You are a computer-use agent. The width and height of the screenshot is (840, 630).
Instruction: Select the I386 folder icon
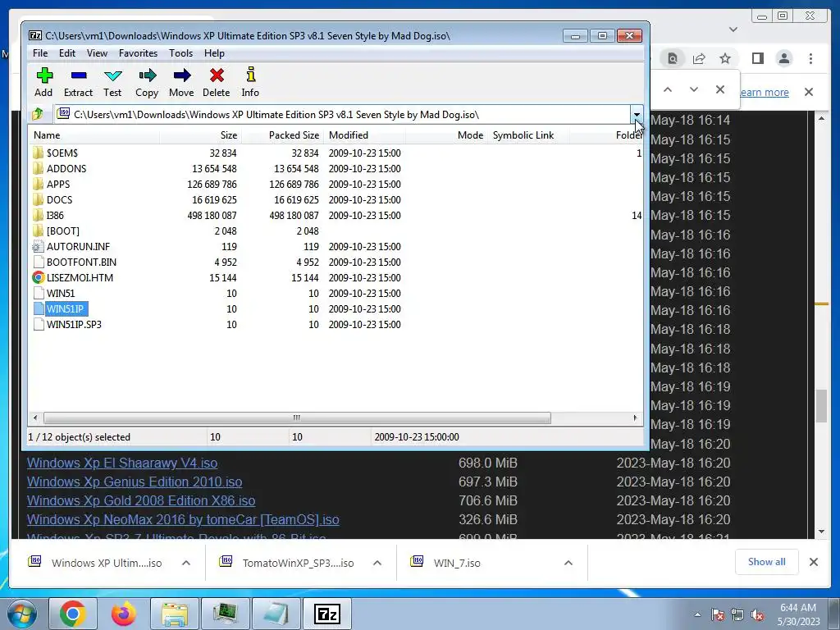(38, 216)
